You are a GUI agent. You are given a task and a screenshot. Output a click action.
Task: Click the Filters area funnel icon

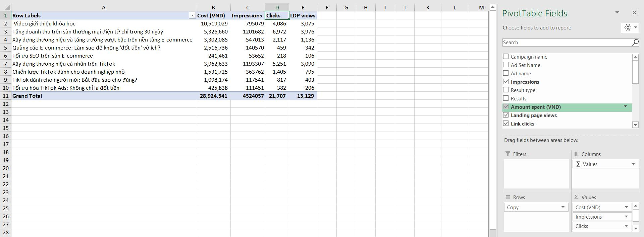point(507,154)
